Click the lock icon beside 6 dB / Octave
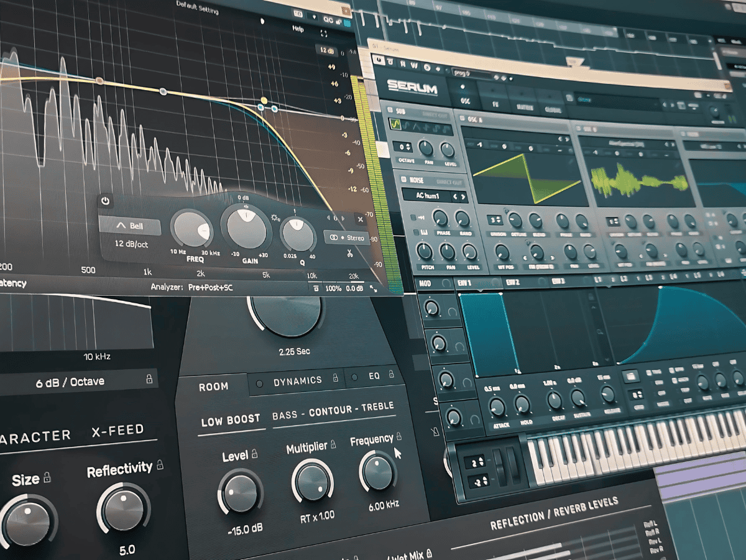 149,379
